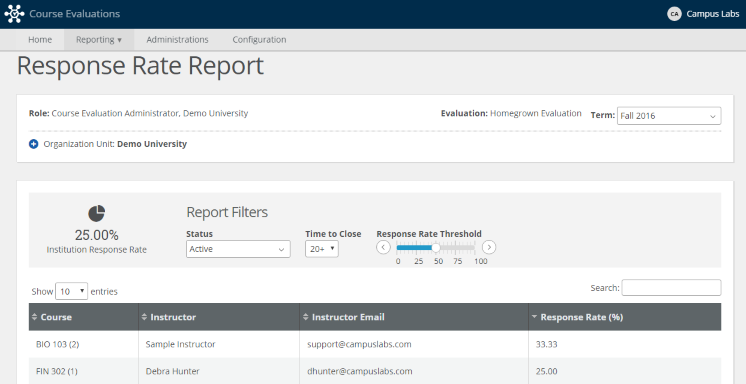This screenshot has width=746, height=384.
Task: Open the Reporting menu
Action: (99, 40)
